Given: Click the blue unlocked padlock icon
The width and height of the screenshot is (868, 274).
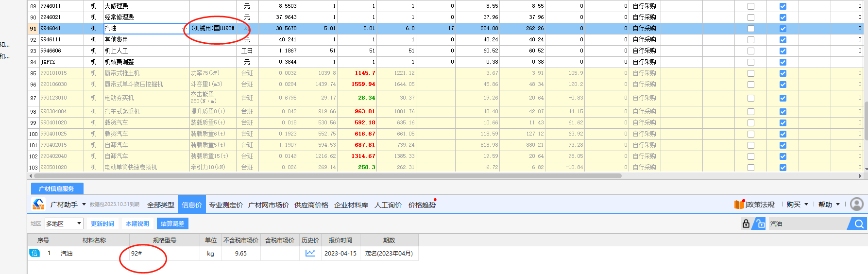Looking at the screenshot, I should [x=758, y=224].
